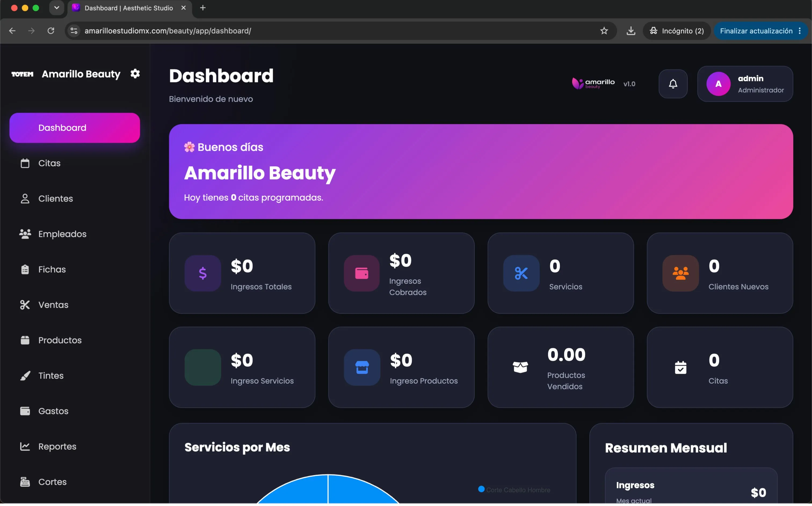Viewport: 812px width, 506px height.
Task: Click the Servicios por Mes heading
Action: [237, 448]
